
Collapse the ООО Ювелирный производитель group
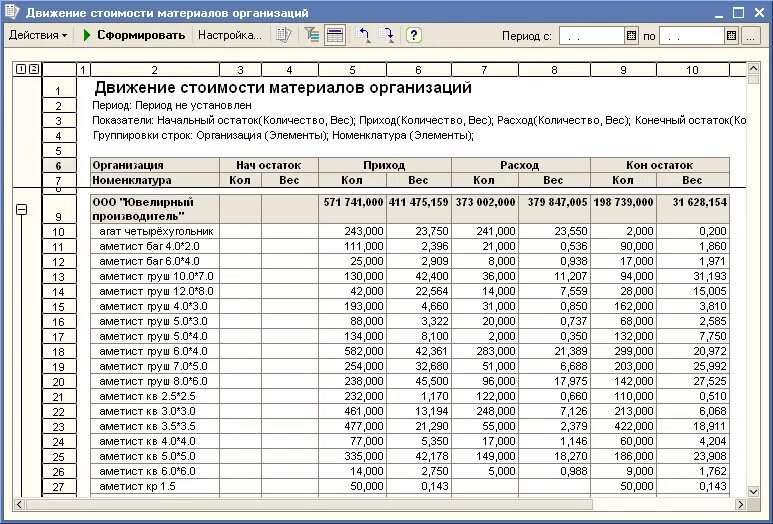pyautogui.click(x=21, y=210)
